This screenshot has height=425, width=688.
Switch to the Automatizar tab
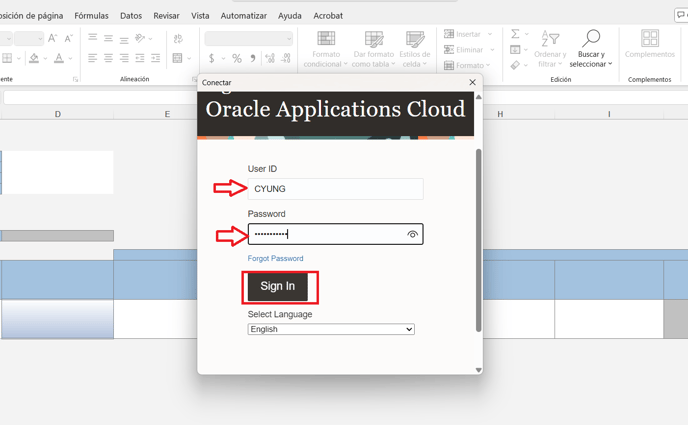243,16
